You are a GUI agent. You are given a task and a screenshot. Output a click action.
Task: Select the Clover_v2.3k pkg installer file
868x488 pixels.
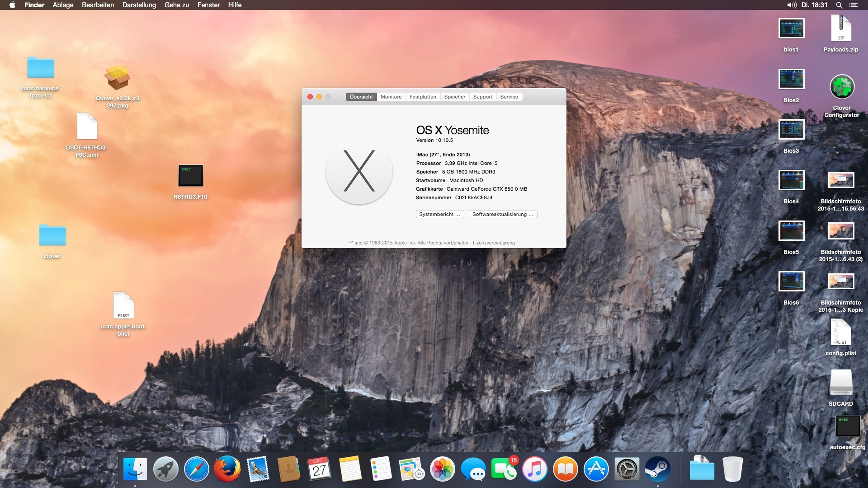pos(117,79)
